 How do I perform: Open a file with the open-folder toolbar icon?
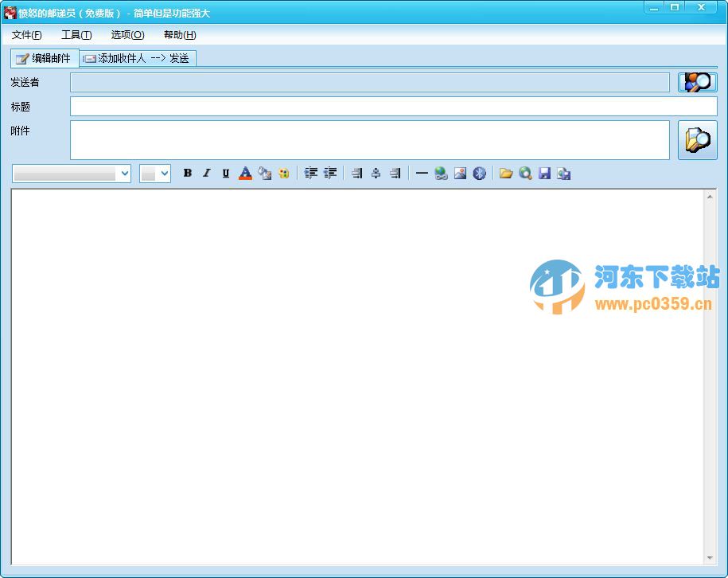click(x=506, y=173)
